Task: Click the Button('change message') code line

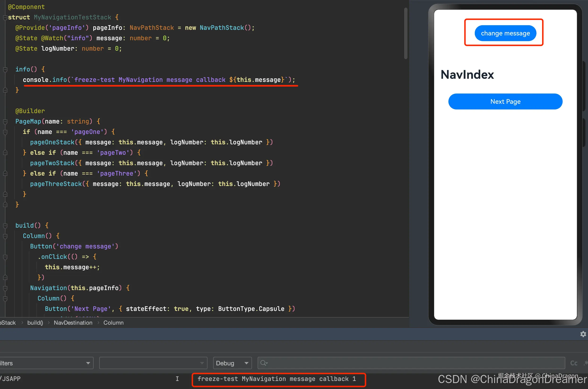Action: click(74, 247)
